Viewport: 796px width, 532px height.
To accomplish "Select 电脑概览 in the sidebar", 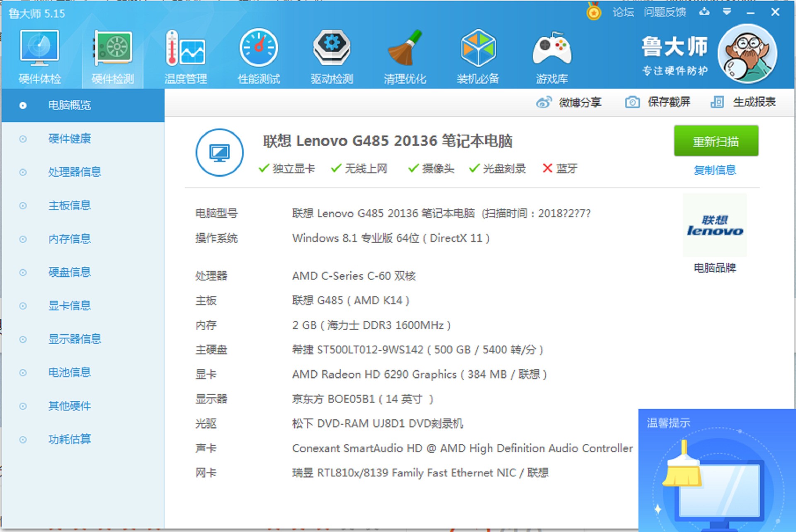I will pos(83,105).
